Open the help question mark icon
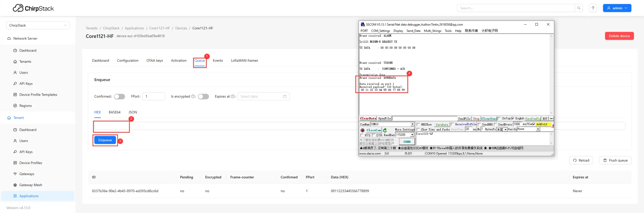Image resolution: width=644 pixels, height=213 pixels. click(593, 8)
